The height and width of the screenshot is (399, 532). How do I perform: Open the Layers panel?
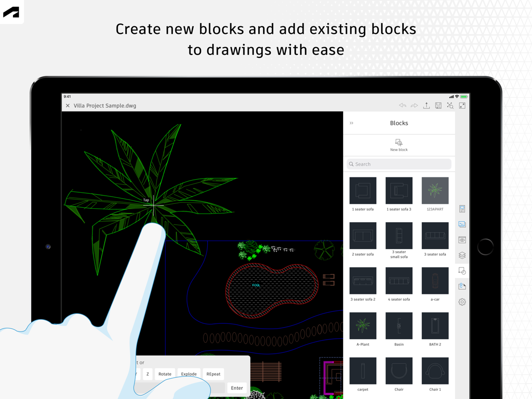click(x=462, y=255)
